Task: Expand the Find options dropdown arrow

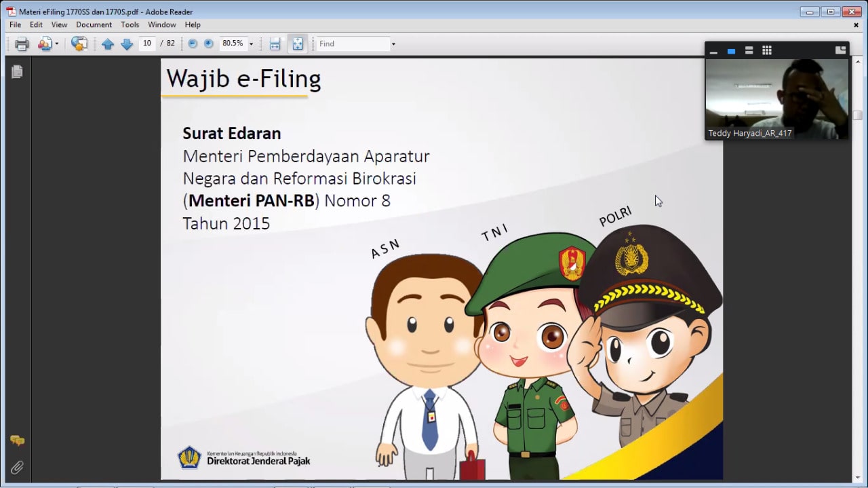Action: [x=393, y=44]
